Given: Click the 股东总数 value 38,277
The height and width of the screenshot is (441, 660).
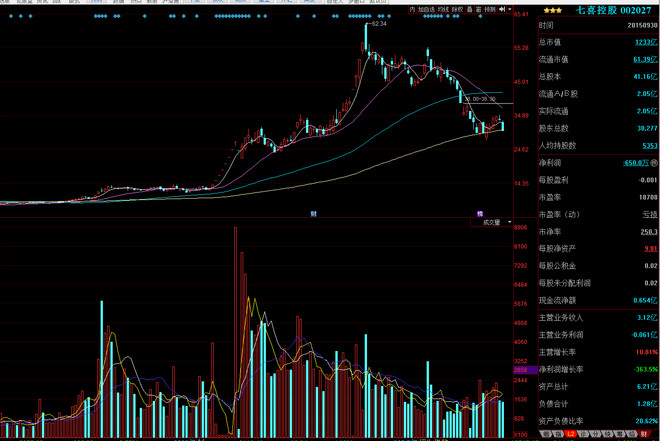Looking at the screenshot, I should [x=647, y=128].
